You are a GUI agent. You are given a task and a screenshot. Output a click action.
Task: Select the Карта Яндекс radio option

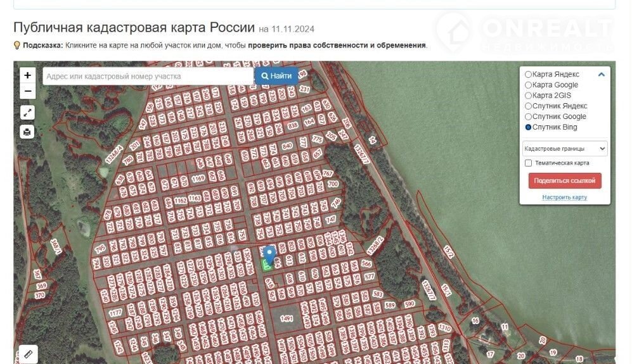pos(528,75)
